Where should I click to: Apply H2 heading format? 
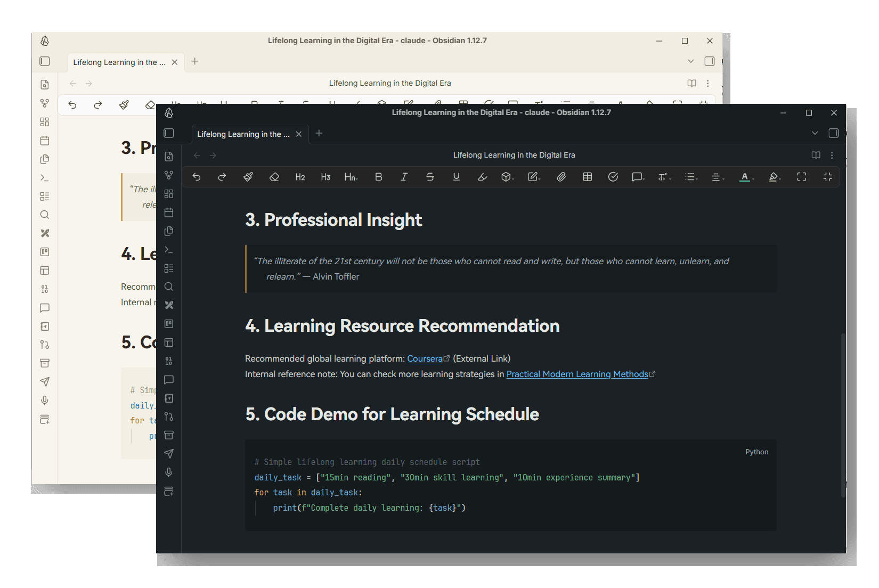[300, 177]
